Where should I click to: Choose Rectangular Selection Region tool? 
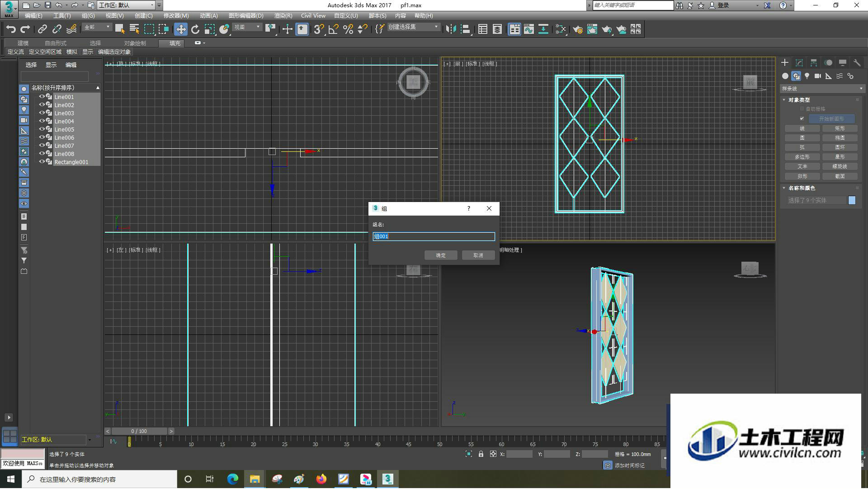tap(149, 29)
